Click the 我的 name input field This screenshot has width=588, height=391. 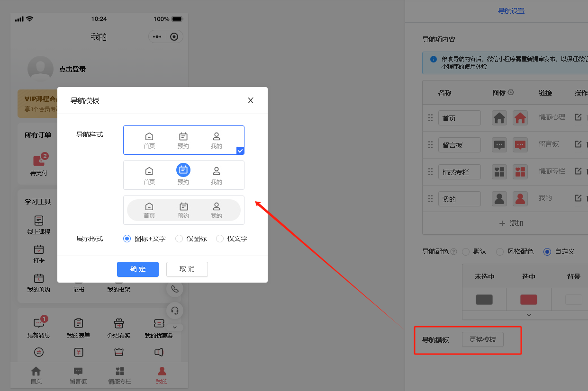click(460, 199)
